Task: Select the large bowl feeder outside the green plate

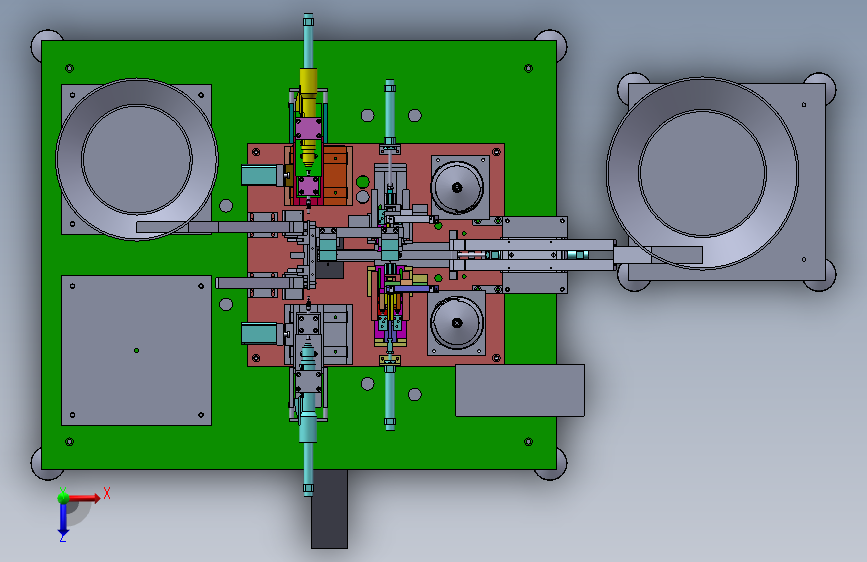Action: point(703,173)
